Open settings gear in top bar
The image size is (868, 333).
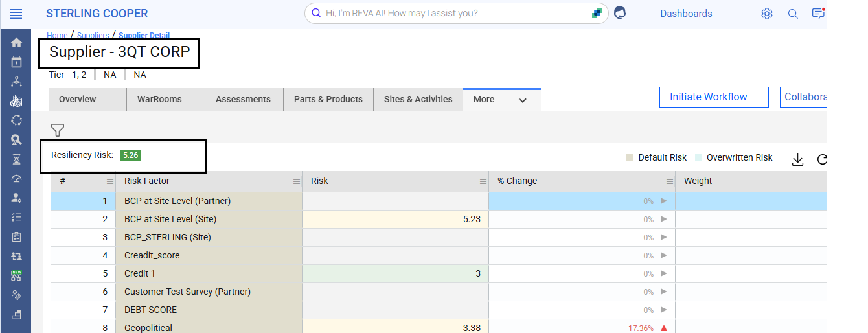pos(767,14)
